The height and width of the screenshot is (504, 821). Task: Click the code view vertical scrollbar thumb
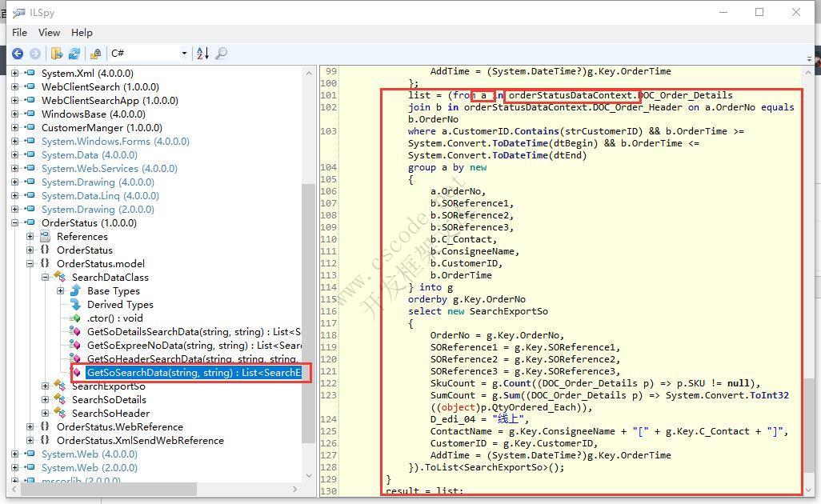(810, 432)
